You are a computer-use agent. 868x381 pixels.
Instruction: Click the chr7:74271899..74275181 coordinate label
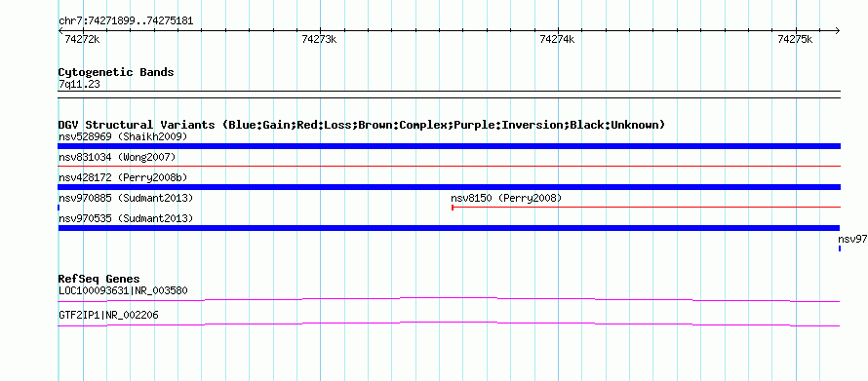(126, 21)
